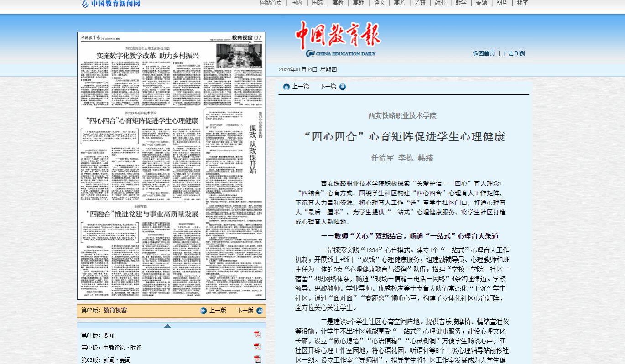Image resolution: width=625 pixels, height=364 pixels.
Task: Go to the 考研 navigation section
Action: (420, 3)
